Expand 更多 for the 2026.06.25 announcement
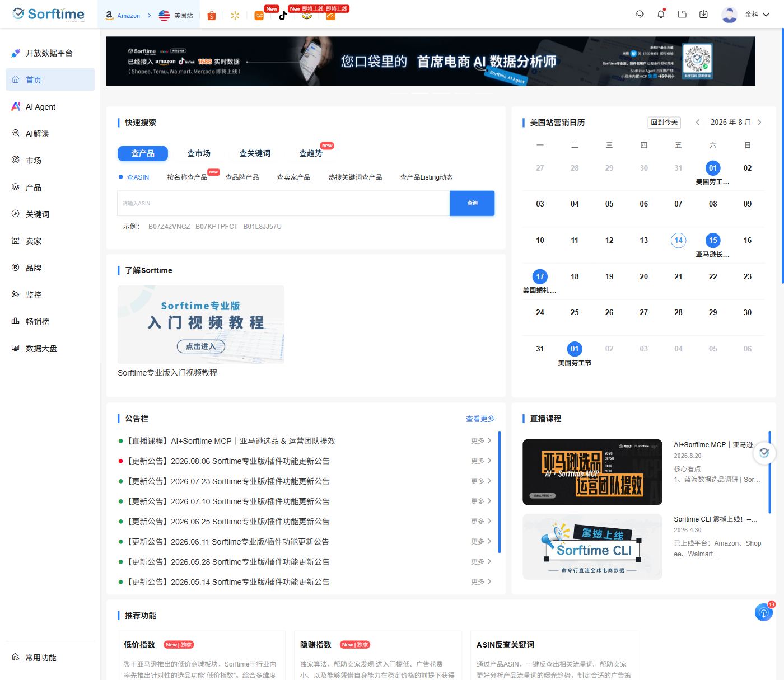 [481, 521]
